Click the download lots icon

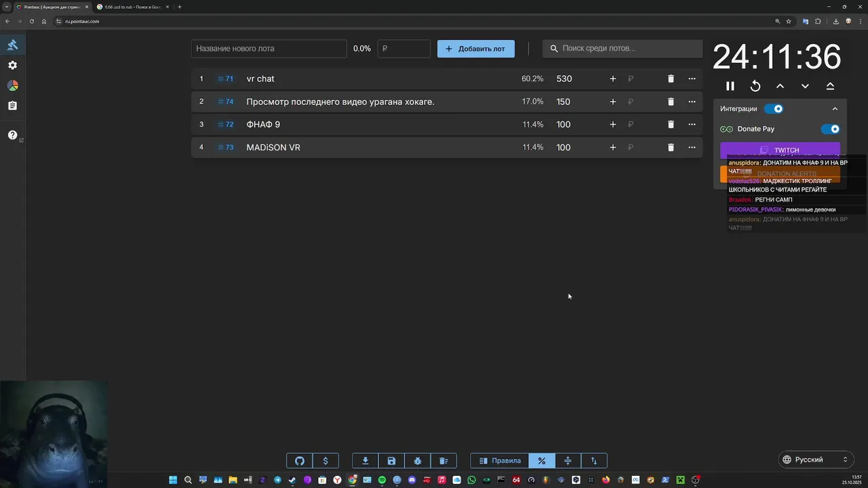(366, 461)
